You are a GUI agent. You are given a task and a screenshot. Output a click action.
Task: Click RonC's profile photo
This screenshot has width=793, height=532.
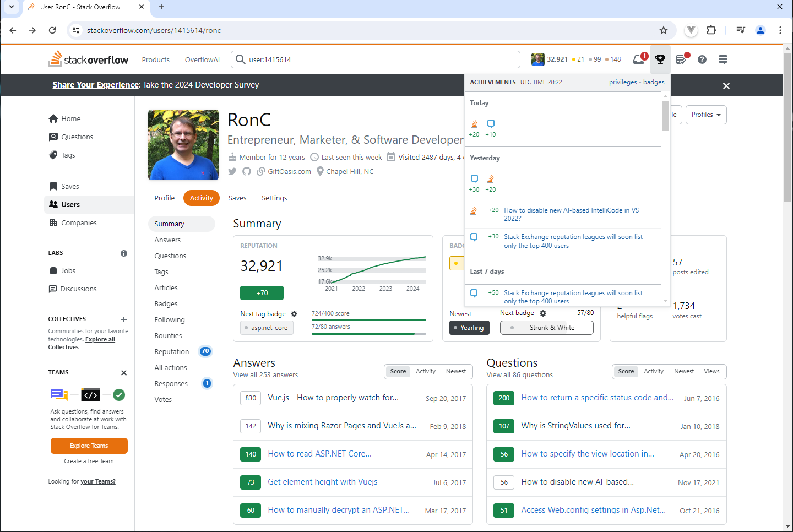tap(183, 145)
